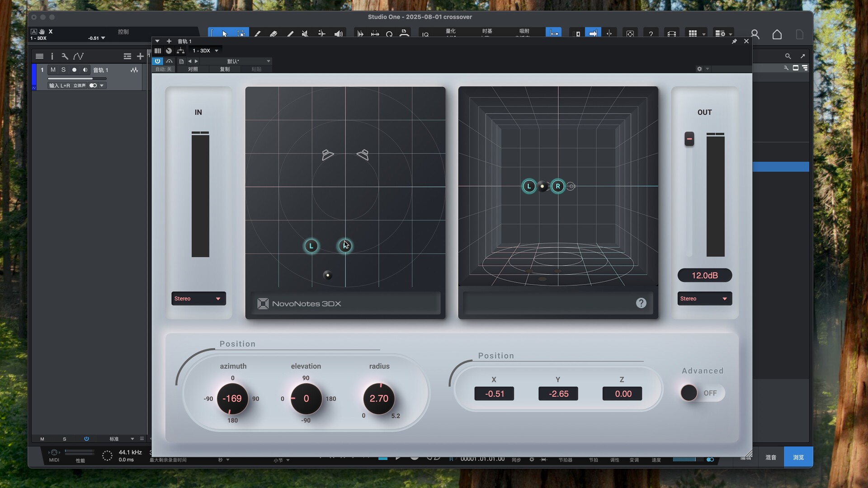Viewport: 868px width, 488px height.
Task: Click the X position field -0.51
Action: (494, 394)
